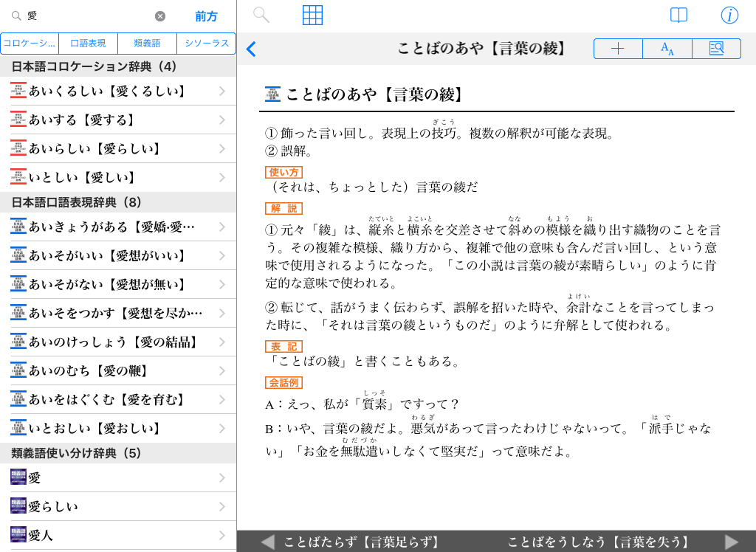Viewport: 756px width, 552px height.
Task: Expand the chevron for あいする【愛する】
Action: (222, 120)
